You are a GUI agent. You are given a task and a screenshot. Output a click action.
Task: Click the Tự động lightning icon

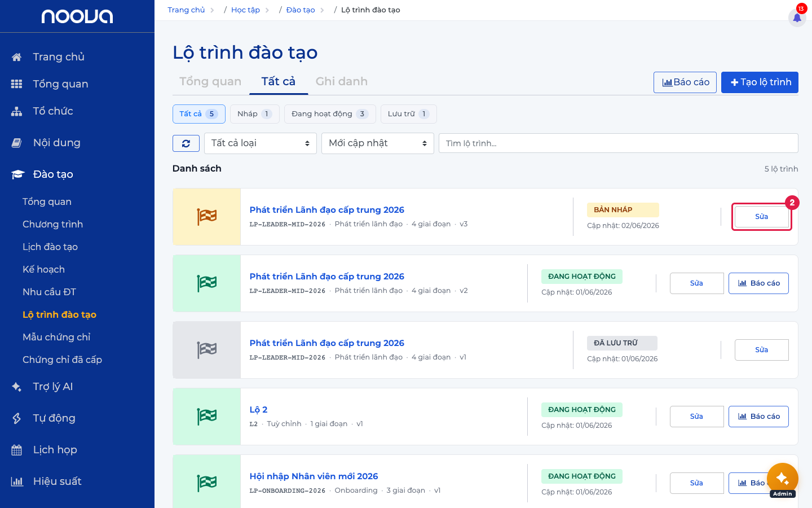[x=17, y=418]
